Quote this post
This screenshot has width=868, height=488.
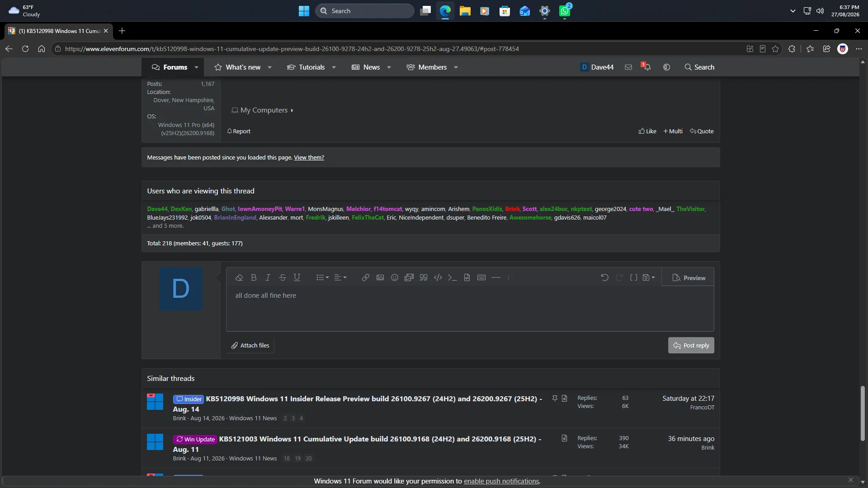pos(702,131)
